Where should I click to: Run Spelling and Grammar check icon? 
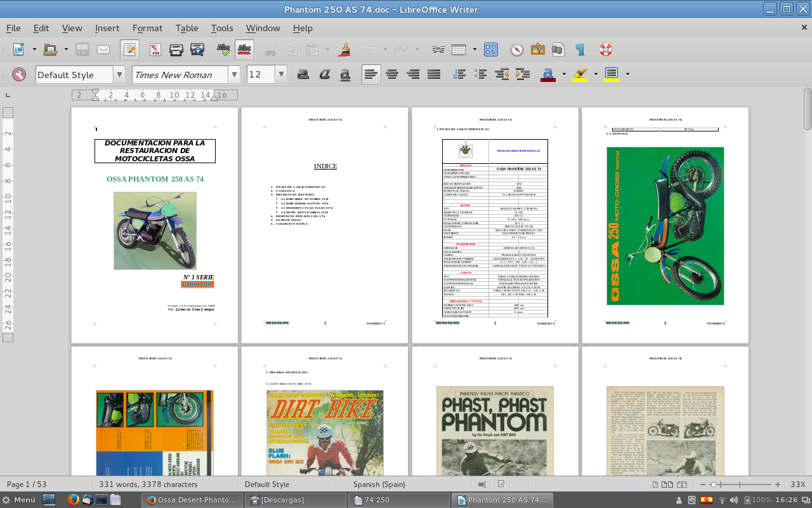point(223,49)
